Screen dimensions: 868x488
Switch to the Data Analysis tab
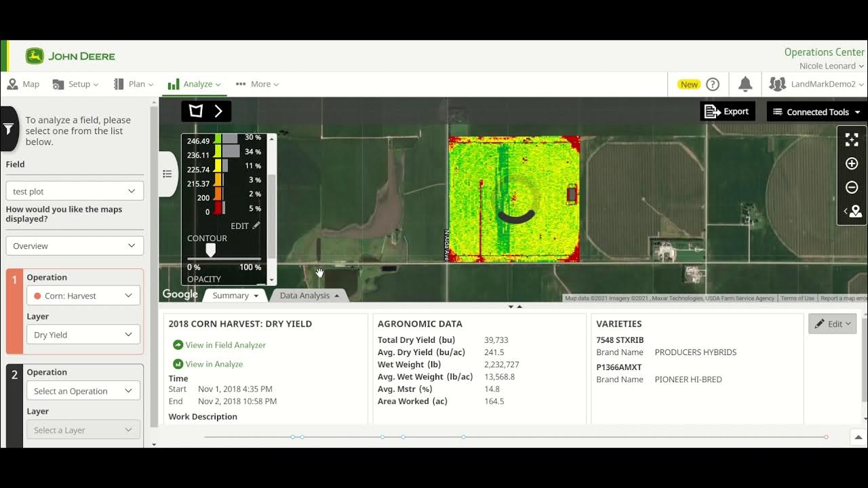click(309, 296)
